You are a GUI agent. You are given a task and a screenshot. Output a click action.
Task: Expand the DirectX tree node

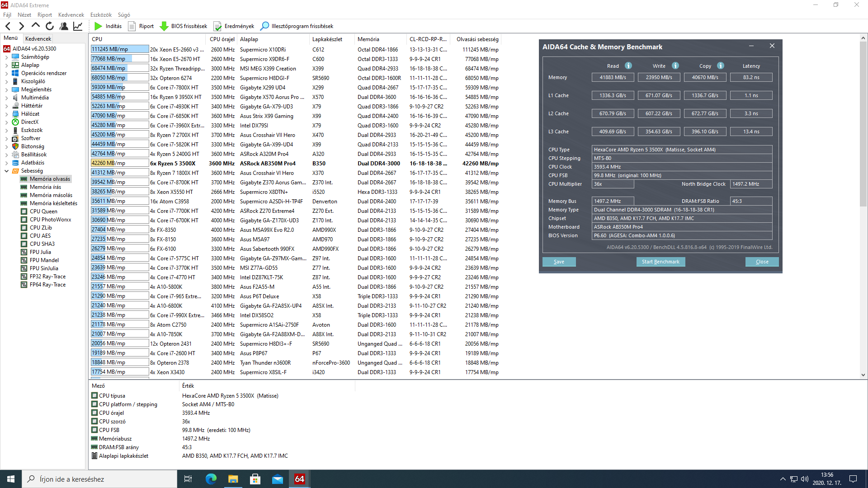7,122
